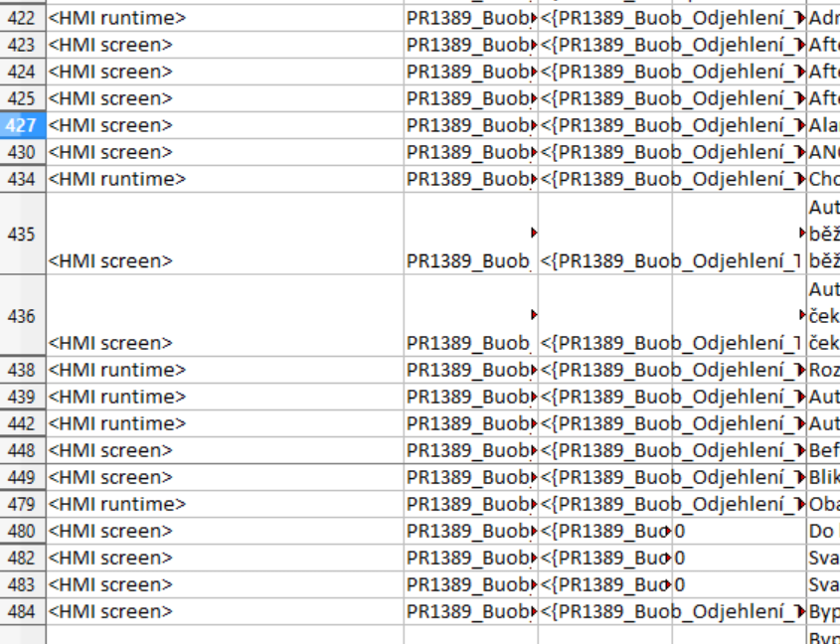Screen dimensions: 840x644
Task: Click HMI runtime cell in row 434
Action: point(224,179)
